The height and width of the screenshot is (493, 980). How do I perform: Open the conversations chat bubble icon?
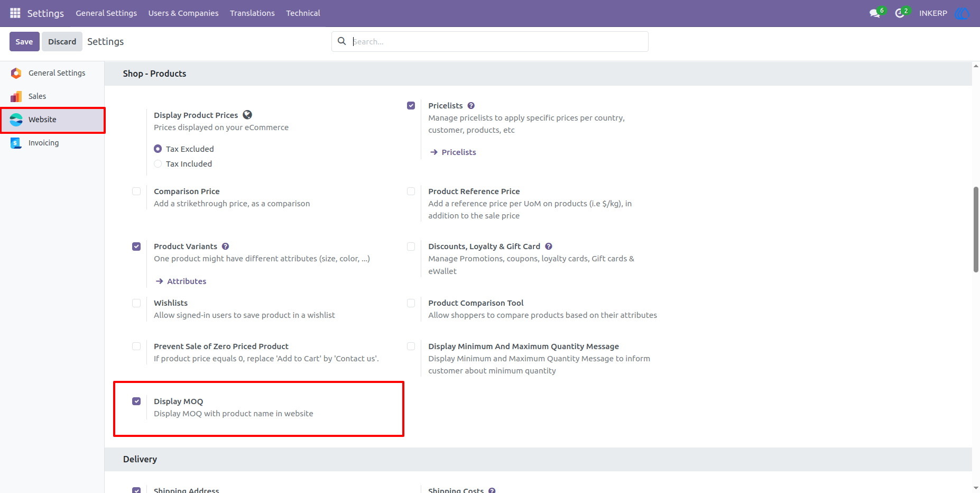(x=875, y=13)
